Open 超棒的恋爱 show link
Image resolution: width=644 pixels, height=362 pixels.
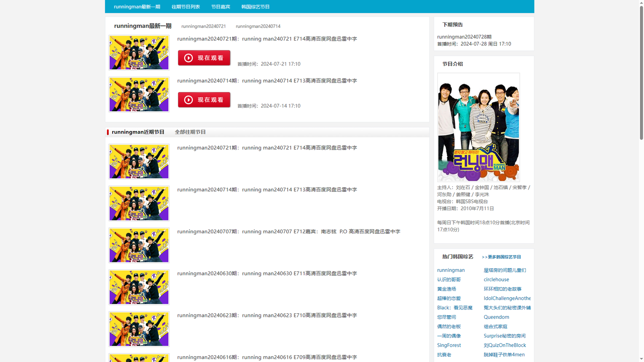click(449, 299)
